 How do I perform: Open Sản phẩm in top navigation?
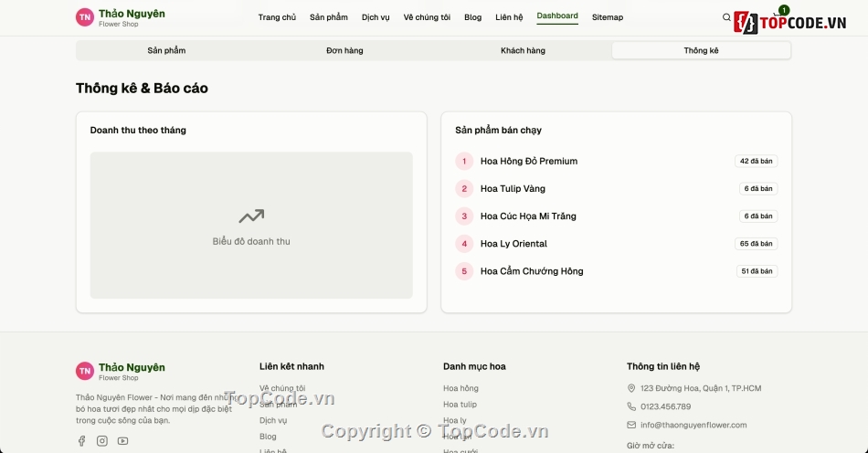329,17
